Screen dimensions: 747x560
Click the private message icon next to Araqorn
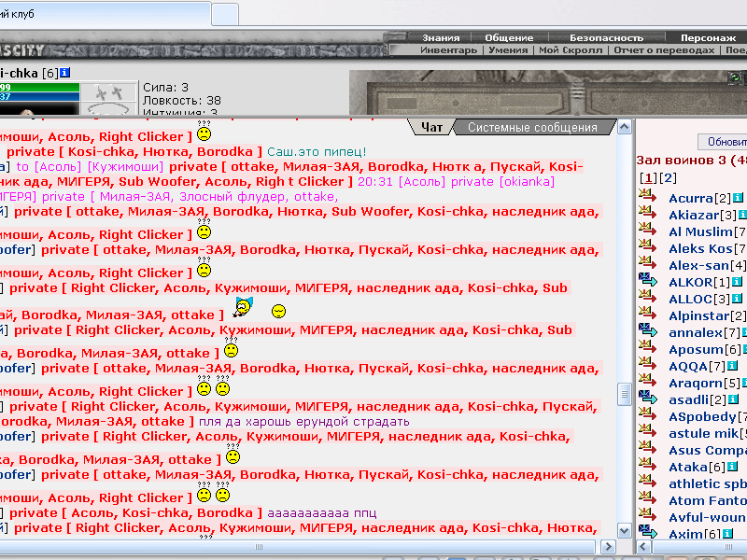pos(647,381)
